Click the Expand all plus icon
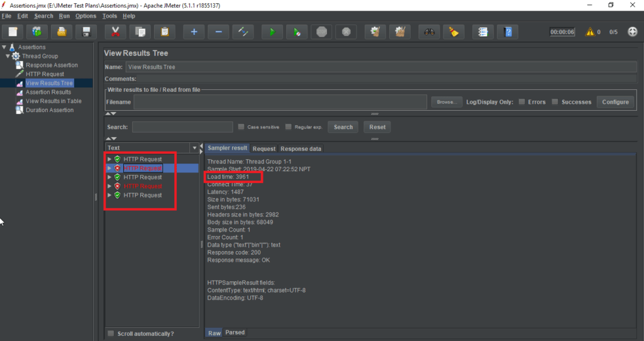The image size is (644, 341). [194, 32]
